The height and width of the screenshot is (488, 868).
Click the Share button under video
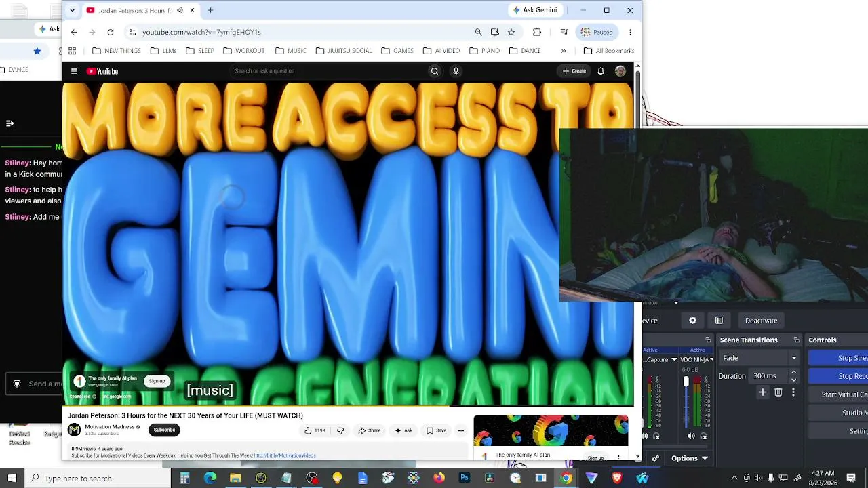click(x=370, y=430)
